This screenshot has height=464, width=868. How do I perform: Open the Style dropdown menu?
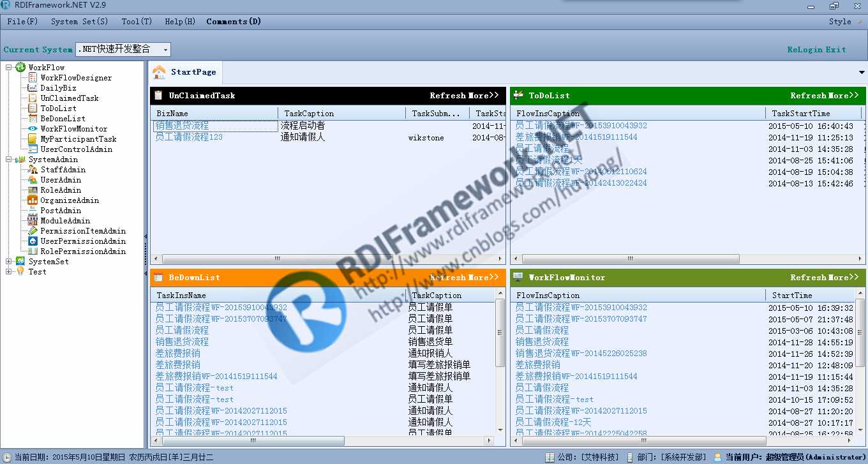[x=844, y=22]
